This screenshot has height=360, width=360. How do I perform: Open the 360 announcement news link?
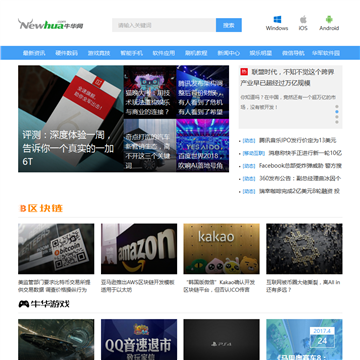[300, 178]
